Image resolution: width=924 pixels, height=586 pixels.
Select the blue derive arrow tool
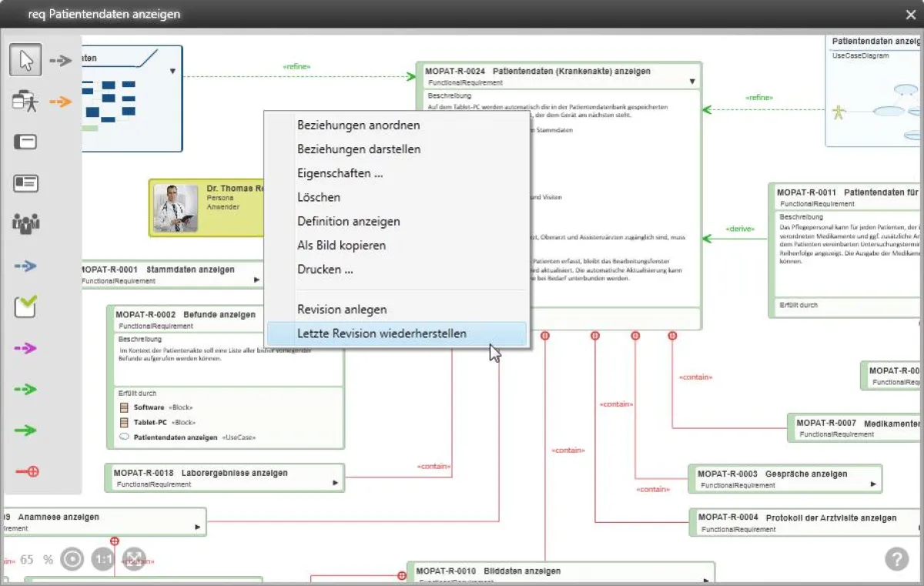tap(25, 266)
